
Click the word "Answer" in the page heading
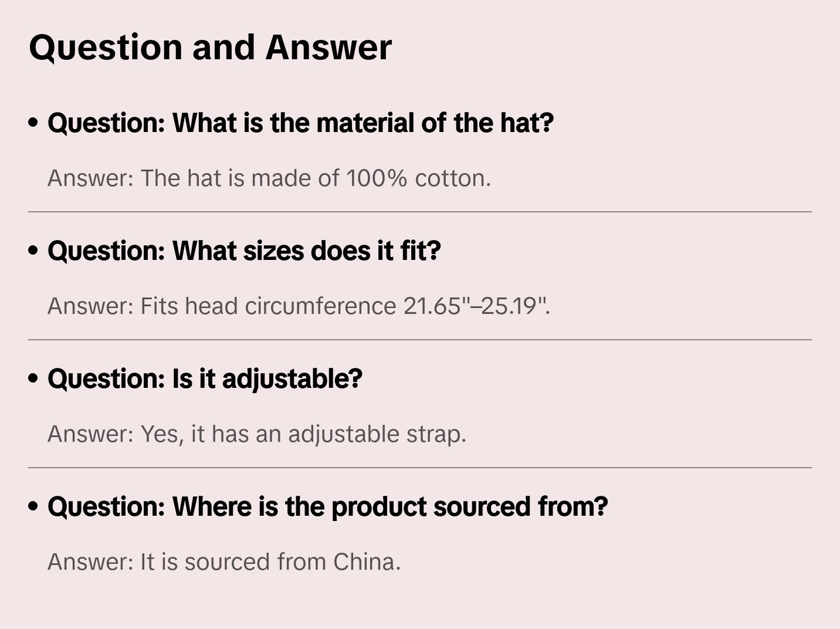(x=328, y=47)
